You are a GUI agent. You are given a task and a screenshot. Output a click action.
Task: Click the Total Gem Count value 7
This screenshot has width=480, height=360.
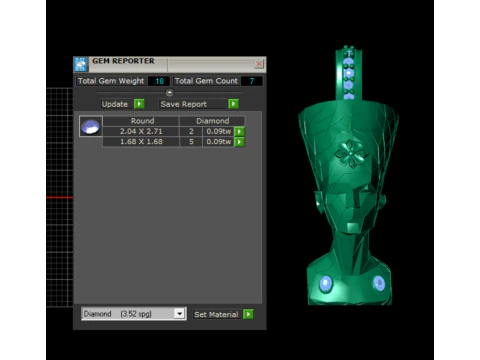tap(252, 81)
